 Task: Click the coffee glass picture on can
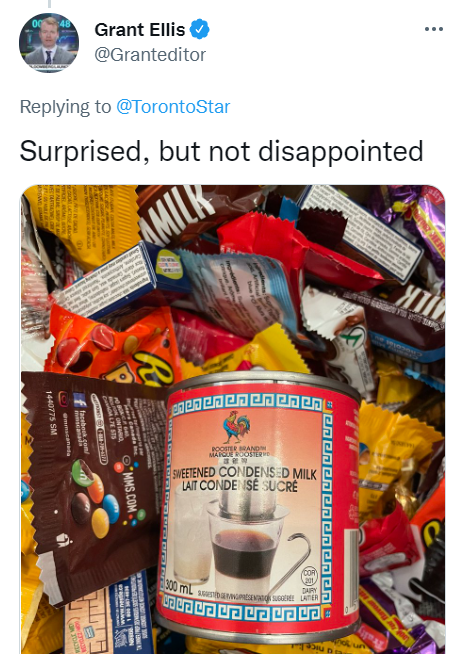click(244, 542)
